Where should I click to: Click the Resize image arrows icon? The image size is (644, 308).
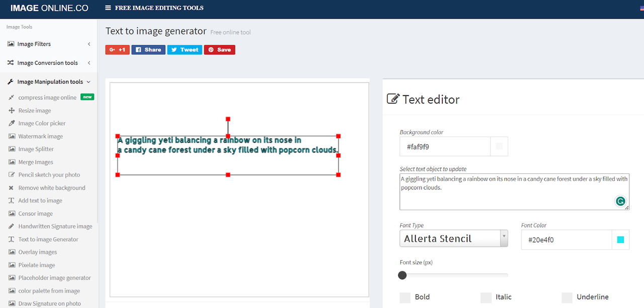pyautogui.click(x=12, y=111)
